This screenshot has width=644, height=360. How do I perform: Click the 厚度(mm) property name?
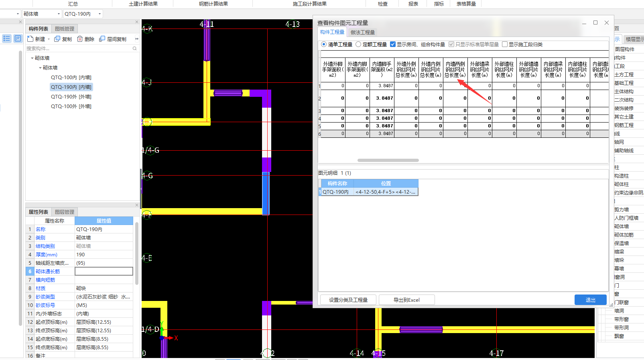click(x=46, y=255)
